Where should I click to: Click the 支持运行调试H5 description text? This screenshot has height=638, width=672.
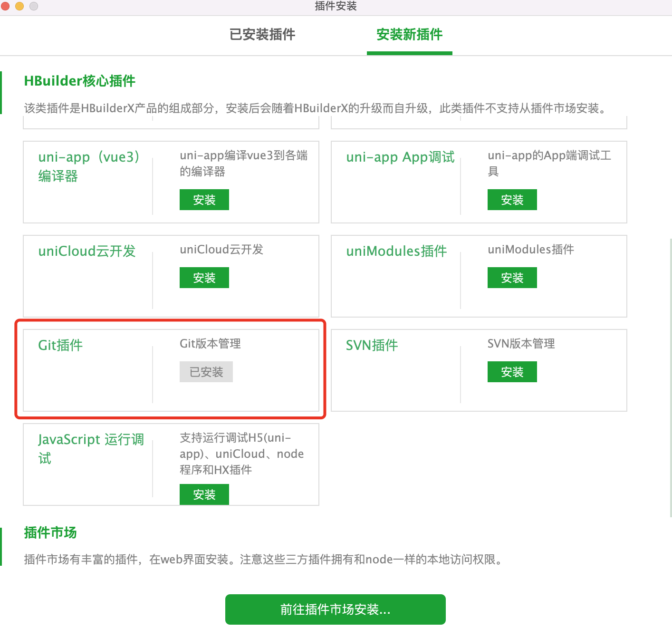[242, 454]
